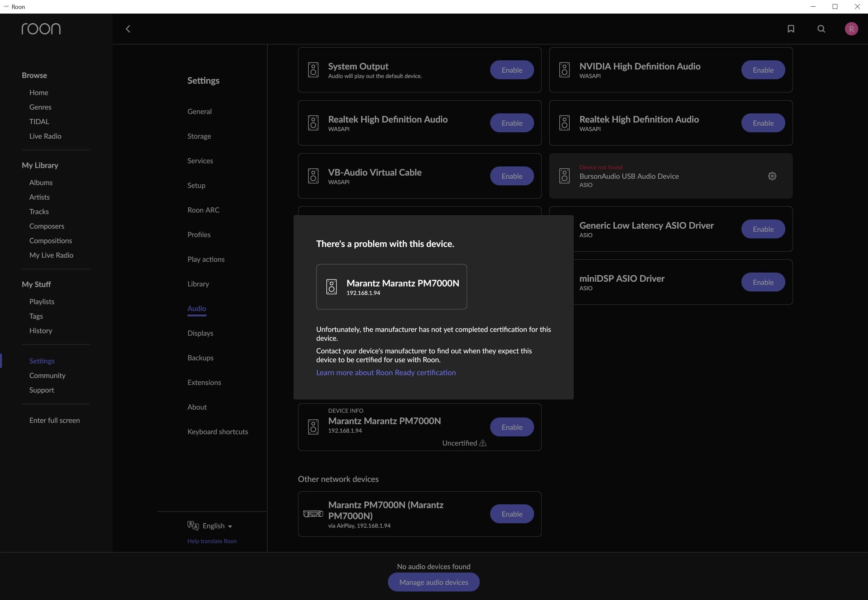Open General settings tab
The width and height of the screenshot is (868, 600).
(x=199, y=112)
